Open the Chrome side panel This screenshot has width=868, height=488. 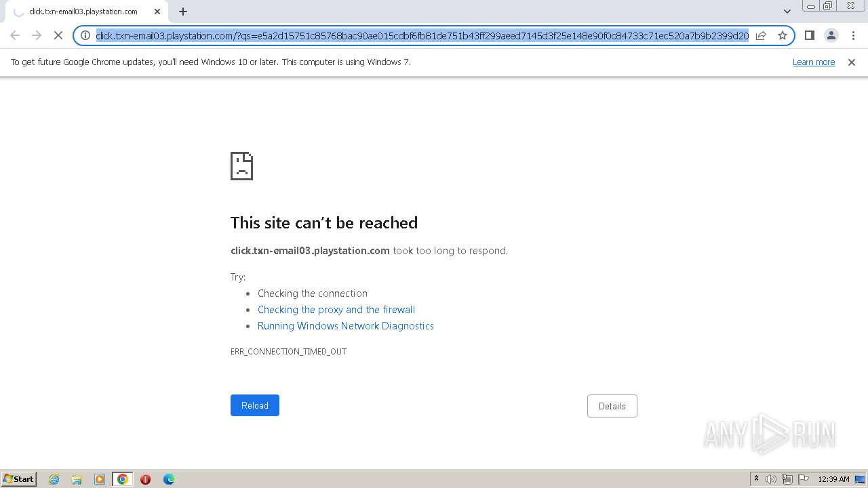point(809,35)
